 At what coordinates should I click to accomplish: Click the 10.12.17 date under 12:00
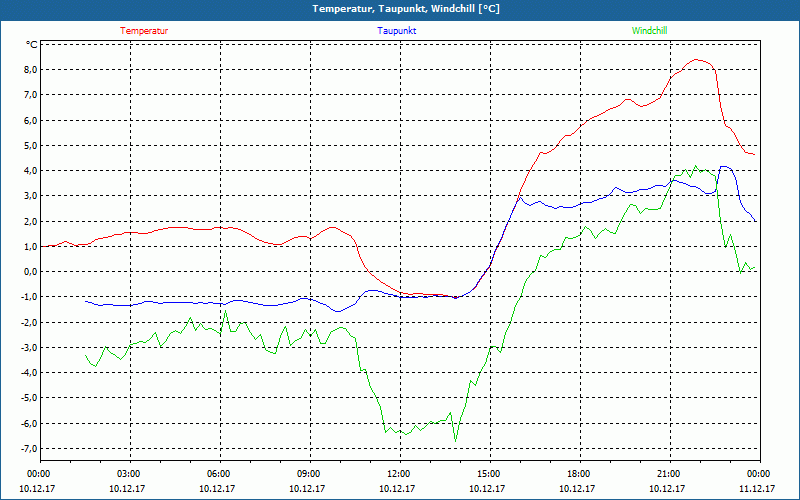tap(397, 488)
